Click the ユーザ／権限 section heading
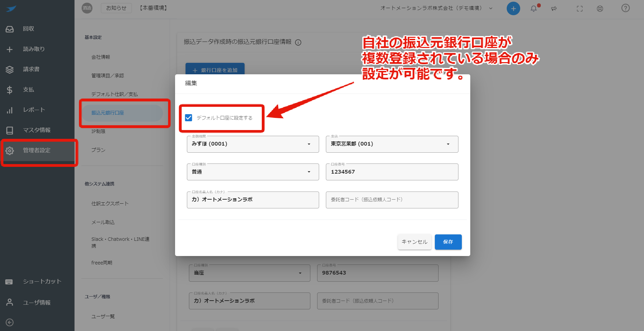 tap(97, 297)
